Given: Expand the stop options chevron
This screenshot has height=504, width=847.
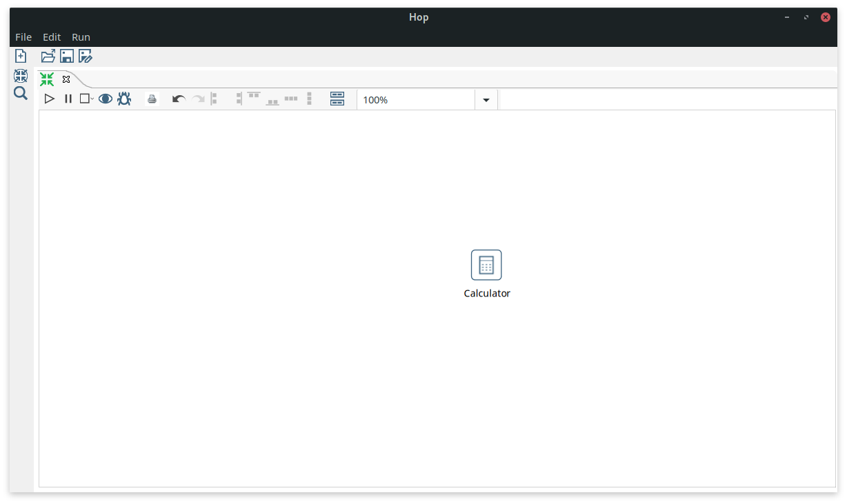Looking at the screenshot, I should click(90, 100).
